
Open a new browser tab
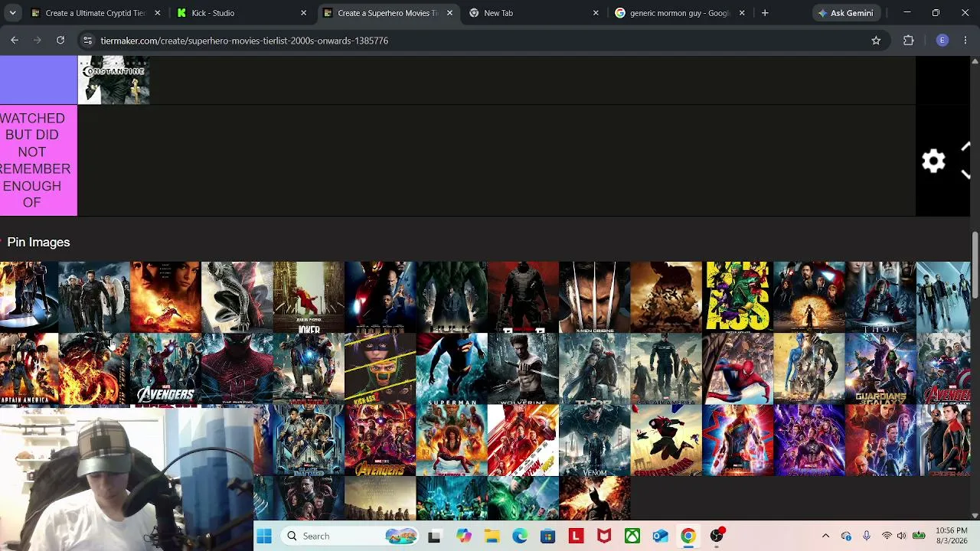[765, 13]
